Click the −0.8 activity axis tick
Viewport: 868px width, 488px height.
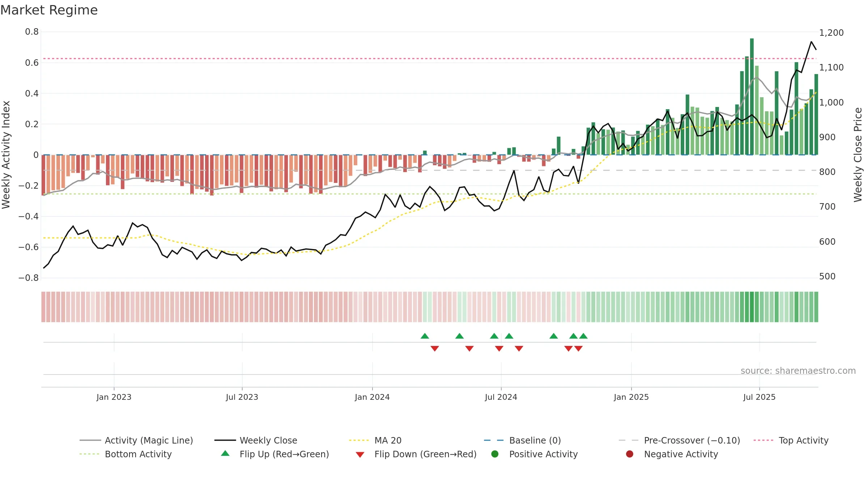(29, 278)
